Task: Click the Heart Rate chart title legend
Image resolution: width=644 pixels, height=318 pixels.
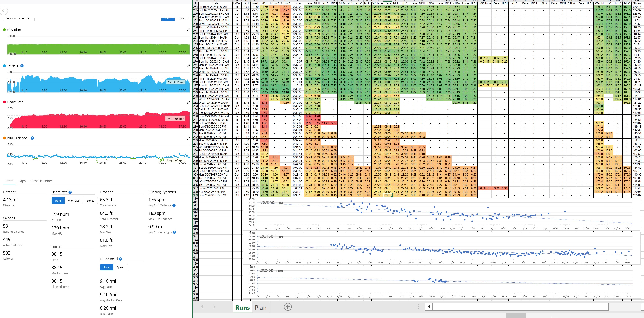Action: [x=13, y=102]
